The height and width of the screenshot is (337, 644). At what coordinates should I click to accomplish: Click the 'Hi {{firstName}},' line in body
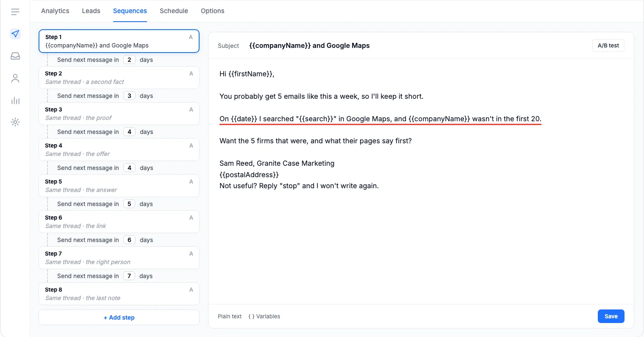pos(247,74)
